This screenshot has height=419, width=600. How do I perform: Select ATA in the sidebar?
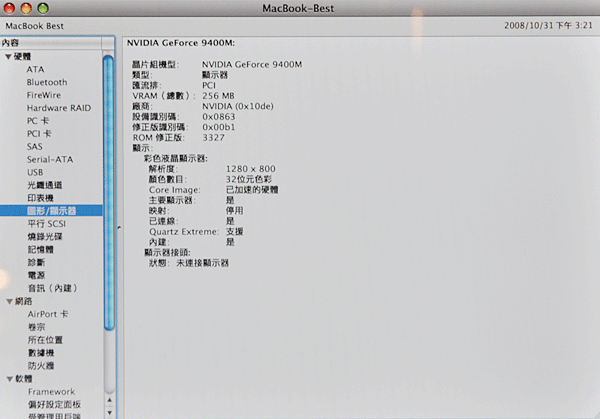36,69
